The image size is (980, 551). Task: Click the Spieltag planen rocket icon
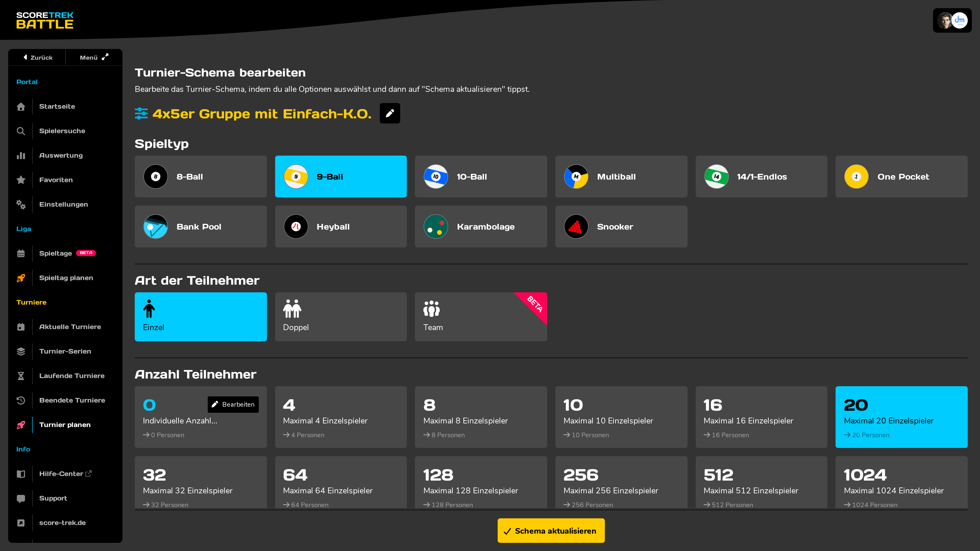coord(21,278)
